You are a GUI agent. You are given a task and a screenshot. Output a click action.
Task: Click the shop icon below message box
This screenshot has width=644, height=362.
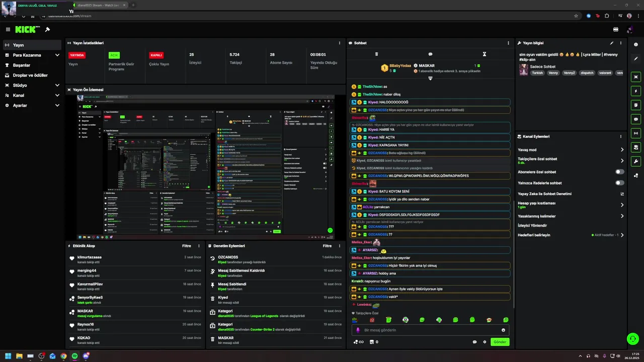(x=372, y=342)
